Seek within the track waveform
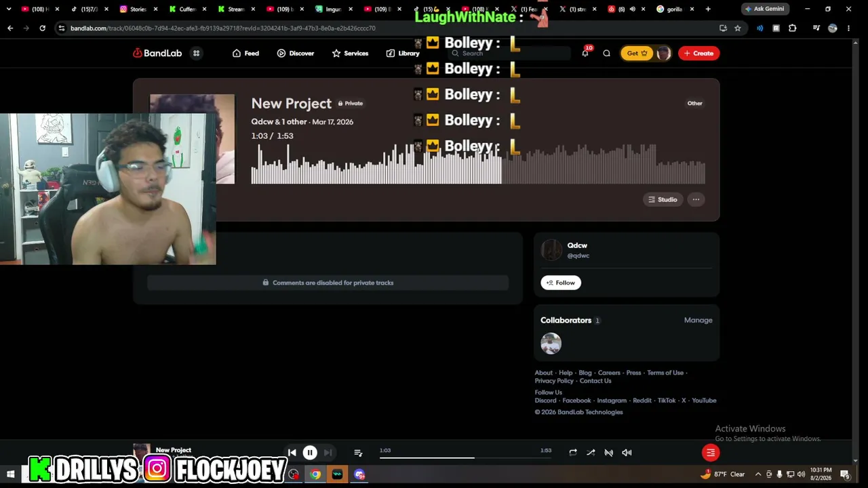The height and width of the screenshot is (488, 868). tap(478, 164)
